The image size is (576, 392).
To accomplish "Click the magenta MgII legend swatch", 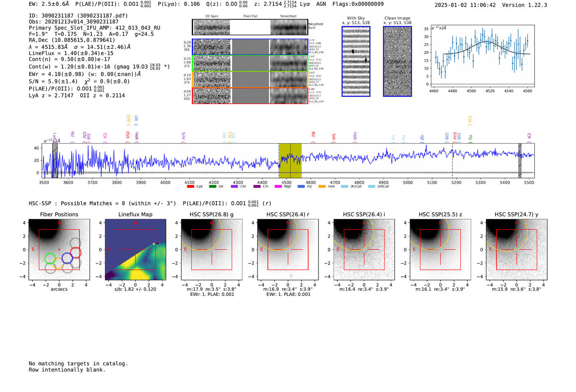I will coord(278,186).
